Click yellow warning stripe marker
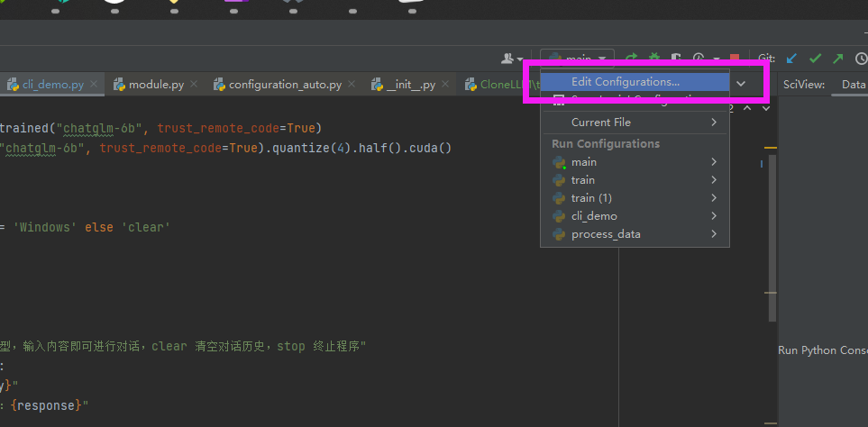This screenshot has height=427, width=868. [x=770, y=148]
